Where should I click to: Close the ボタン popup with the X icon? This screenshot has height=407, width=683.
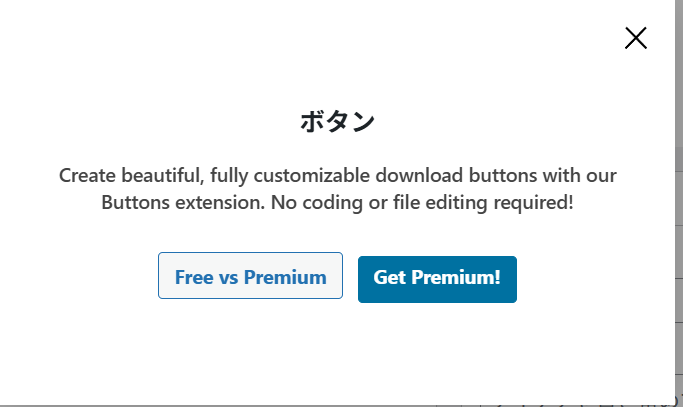point(635,38)
